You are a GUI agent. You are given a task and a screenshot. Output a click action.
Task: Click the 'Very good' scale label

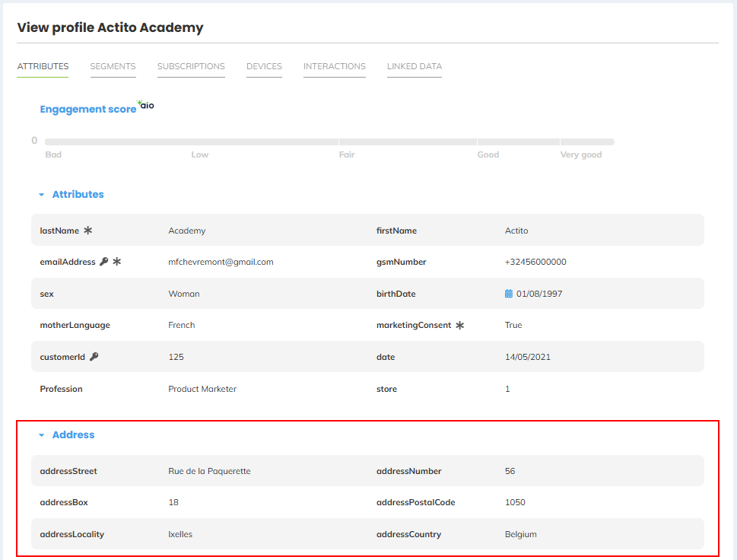[581, 154]
